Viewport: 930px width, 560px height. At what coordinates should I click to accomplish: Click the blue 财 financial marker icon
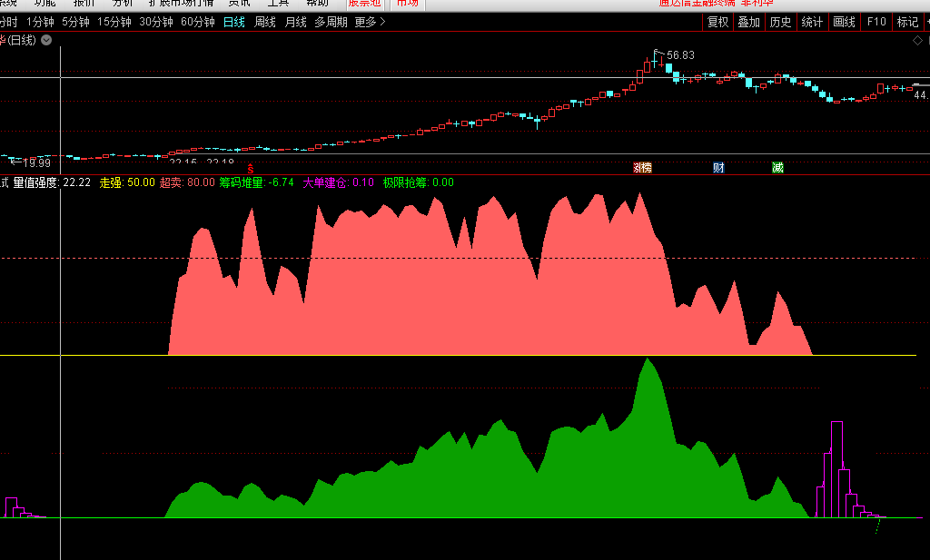(718, 167)
